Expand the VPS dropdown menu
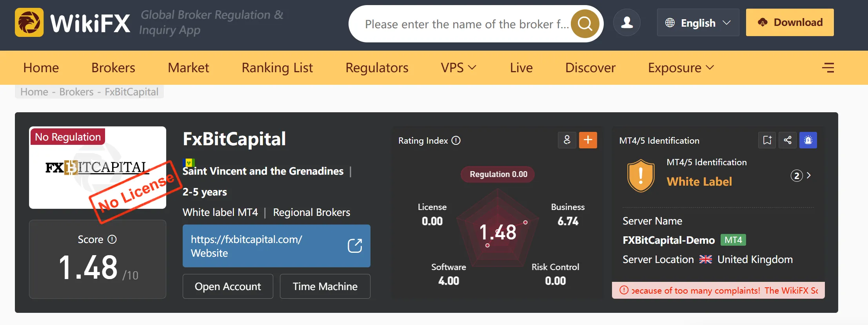 click(459, 68)
